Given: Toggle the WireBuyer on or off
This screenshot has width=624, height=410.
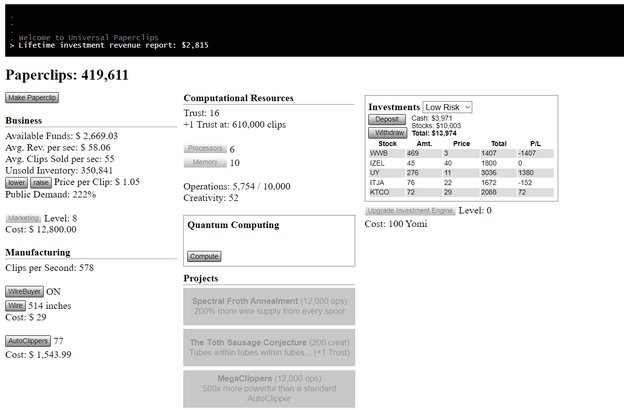Looking at the screenshot, I should pyautogui.click(x=24, y=292).
